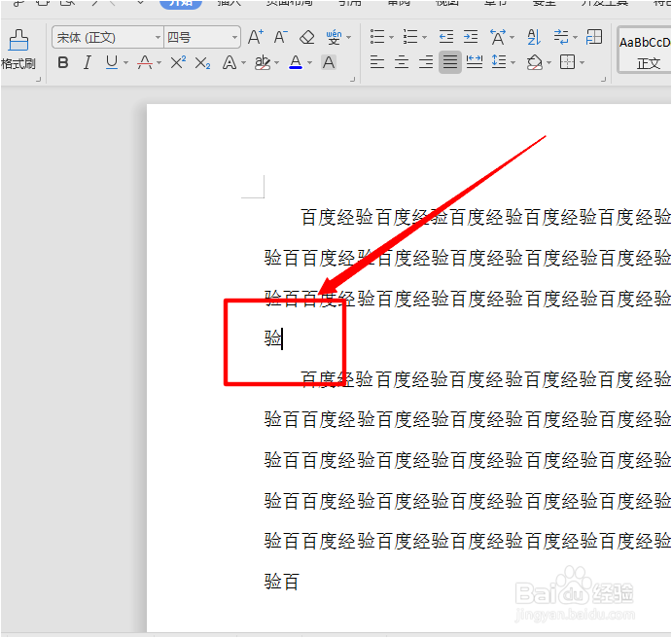The width and height of the screenshot is (672, 638).
Task: Decrease font size with A- button
Action: click(280, 37)
